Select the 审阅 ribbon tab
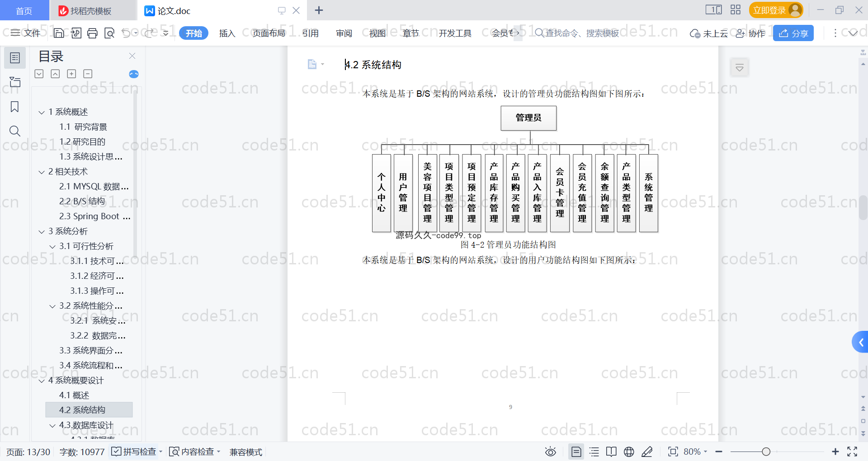This screenshot has width=868, height=461. point(344,33)
